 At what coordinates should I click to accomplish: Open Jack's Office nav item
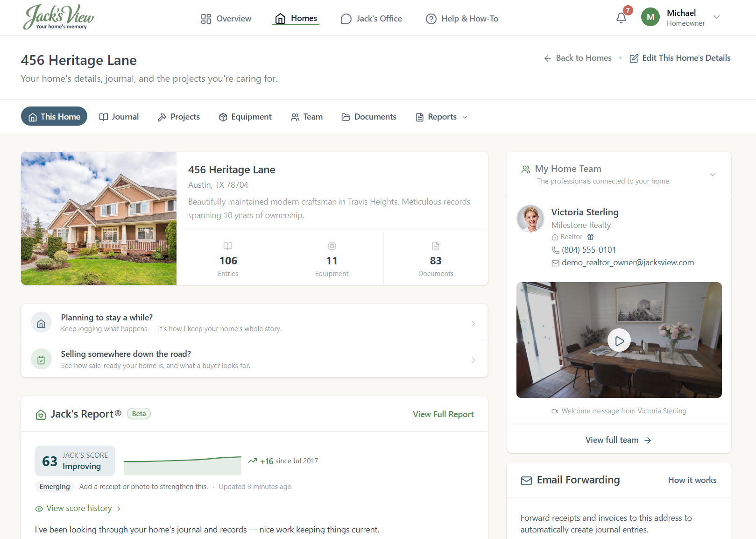coord(371,19)
